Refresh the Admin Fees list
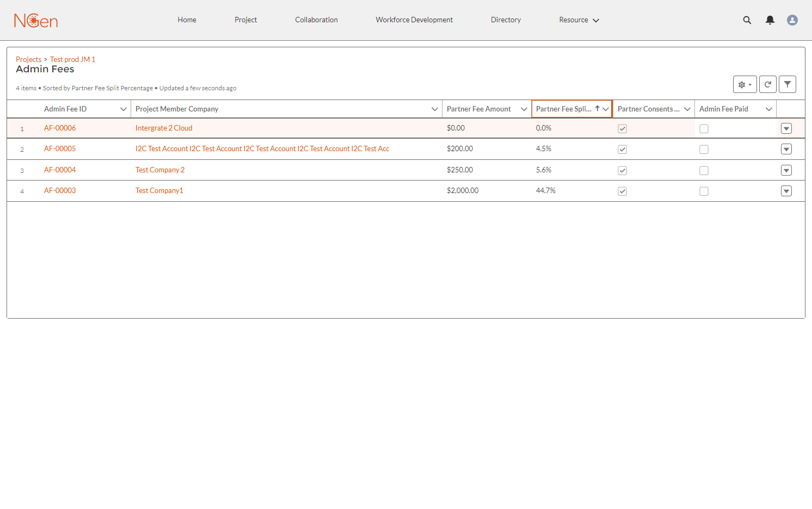The image size is (812, 509). tap(768, 84)
